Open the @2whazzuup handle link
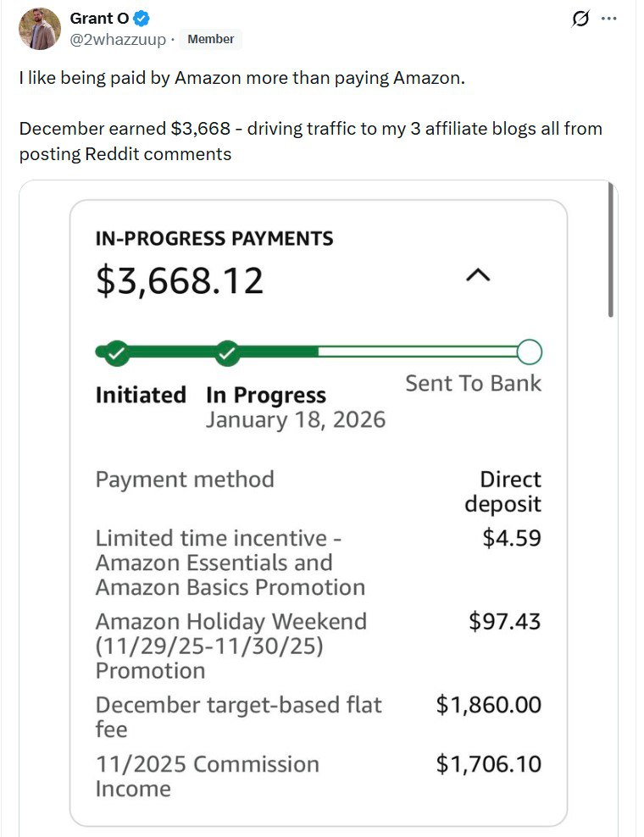644x837 pixels. [118, 39]
